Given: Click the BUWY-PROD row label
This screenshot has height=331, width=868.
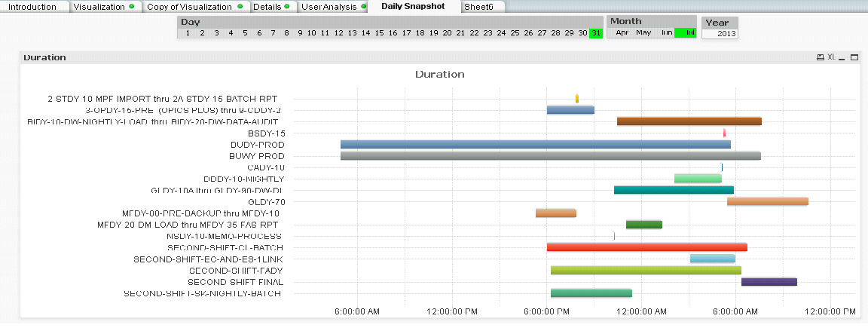Looking at the screenshot, I should [257, 156].
